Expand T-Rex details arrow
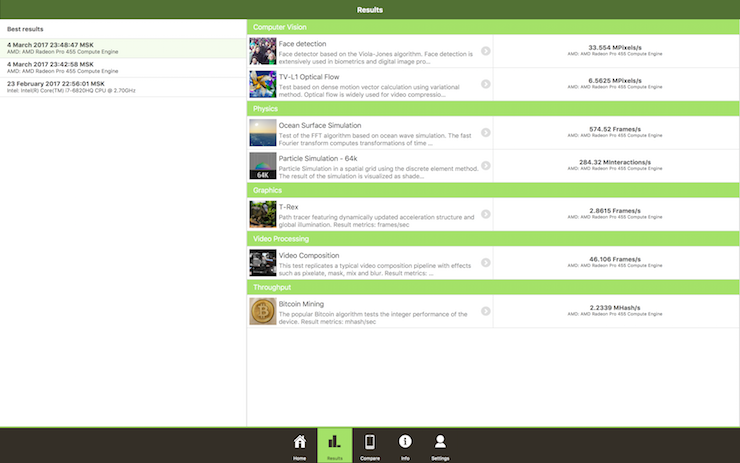 click(x=486, y=214)
